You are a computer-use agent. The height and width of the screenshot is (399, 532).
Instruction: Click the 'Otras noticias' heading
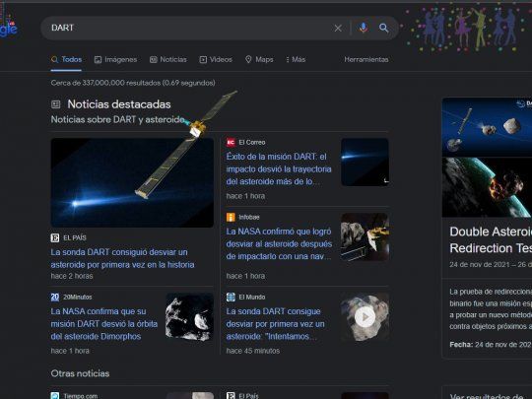point(80,373)
